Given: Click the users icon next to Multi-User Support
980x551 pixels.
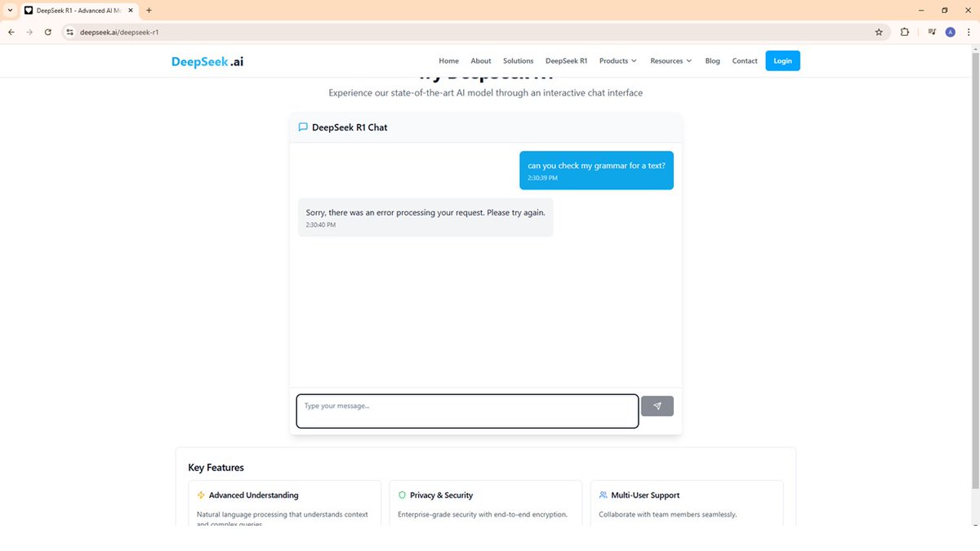Looking at the screenshot, I should click(x=604, y=495).
